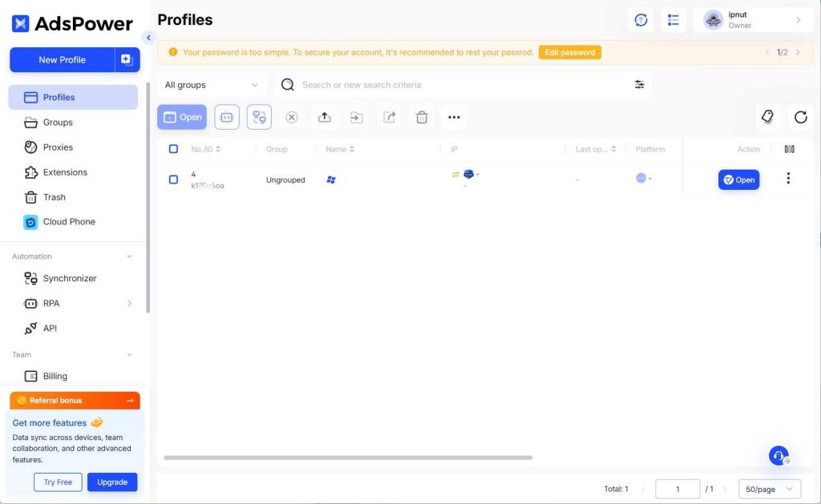Open the All groups dropdown

[x=212, y=85]
